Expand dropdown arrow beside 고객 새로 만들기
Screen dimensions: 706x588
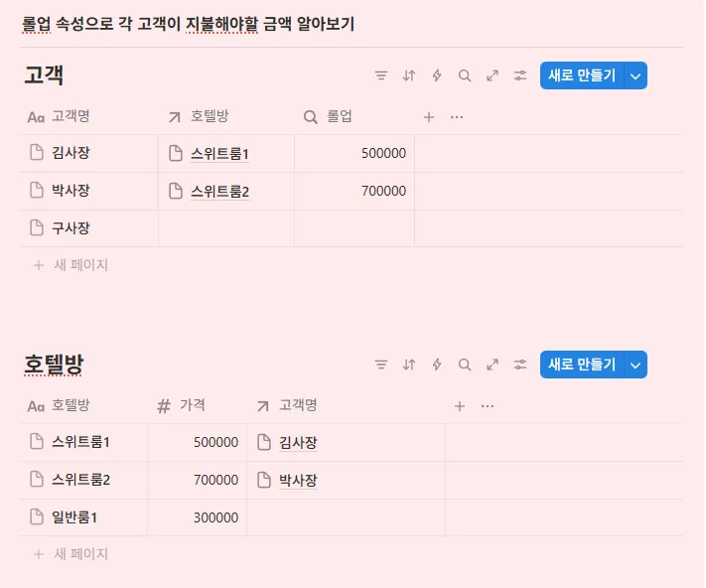635,75
